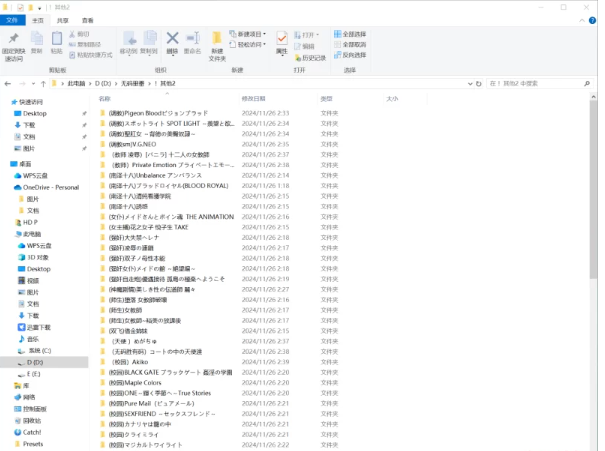Open the quick access toolbar customize dropdown
The image size is (605, 451).
[x=39, y=8]
